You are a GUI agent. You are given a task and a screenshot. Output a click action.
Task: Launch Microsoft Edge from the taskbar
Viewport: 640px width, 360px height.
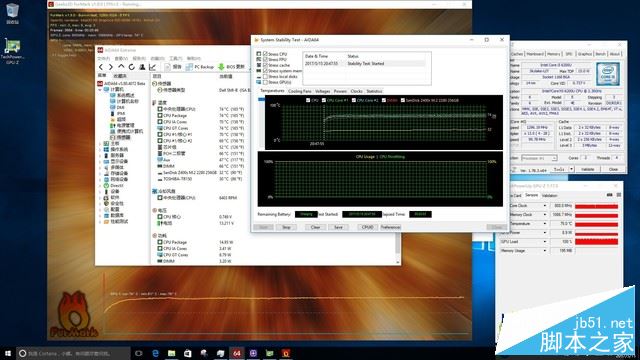coord(156,353)
